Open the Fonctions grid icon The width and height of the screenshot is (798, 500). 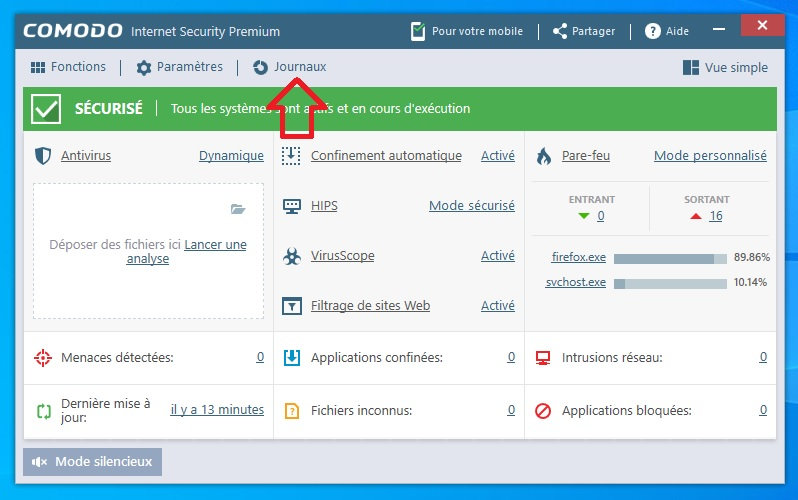coord(38,67)
